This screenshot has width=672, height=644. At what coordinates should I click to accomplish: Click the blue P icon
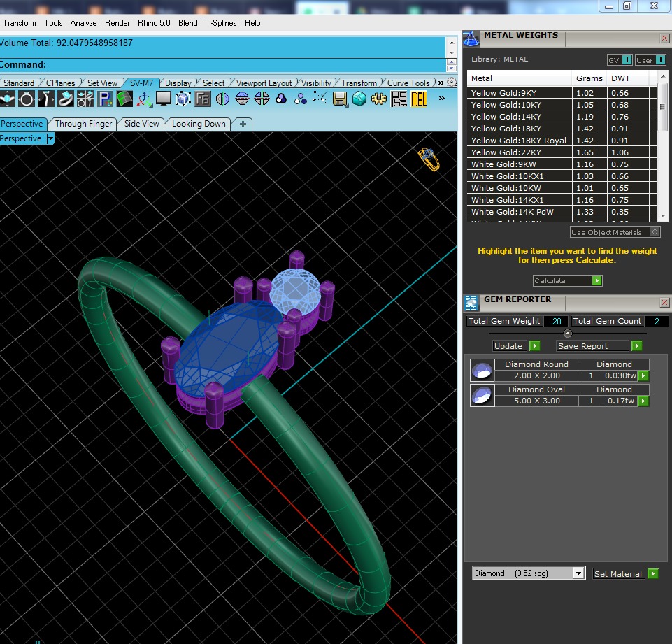(x=105, y=99)
